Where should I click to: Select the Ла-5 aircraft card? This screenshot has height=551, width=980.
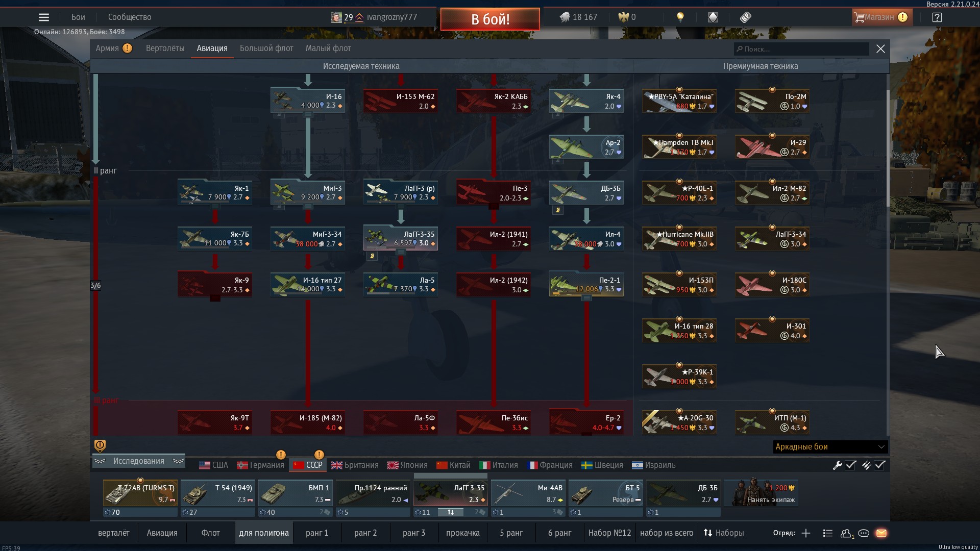coord(401,284)
